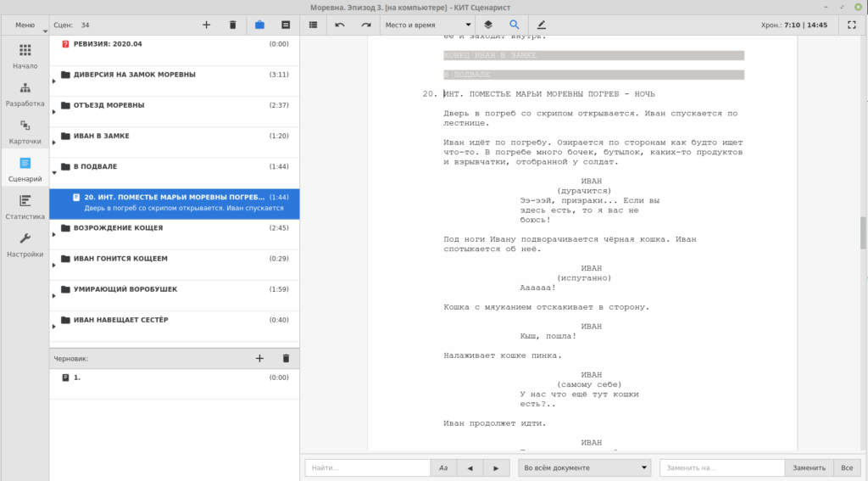Click the action line Налаживает кошке пинка.

pos(502,355)
